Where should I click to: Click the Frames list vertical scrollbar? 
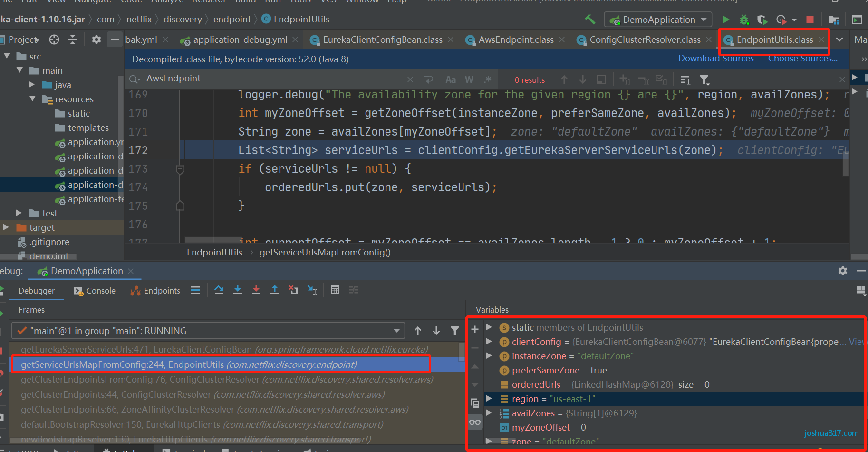pos(462,351)
